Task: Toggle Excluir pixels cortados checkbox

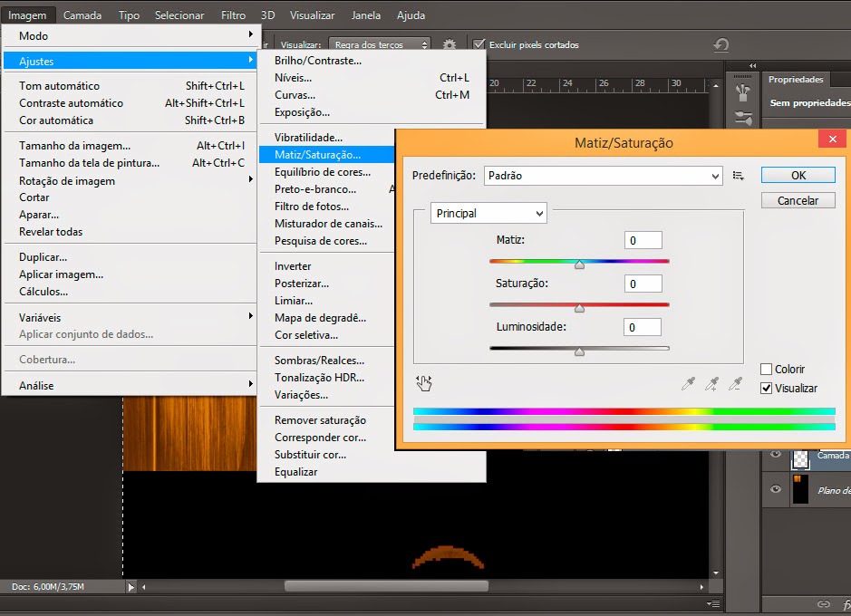Action: pyautogui.click(x=479, y=44)
